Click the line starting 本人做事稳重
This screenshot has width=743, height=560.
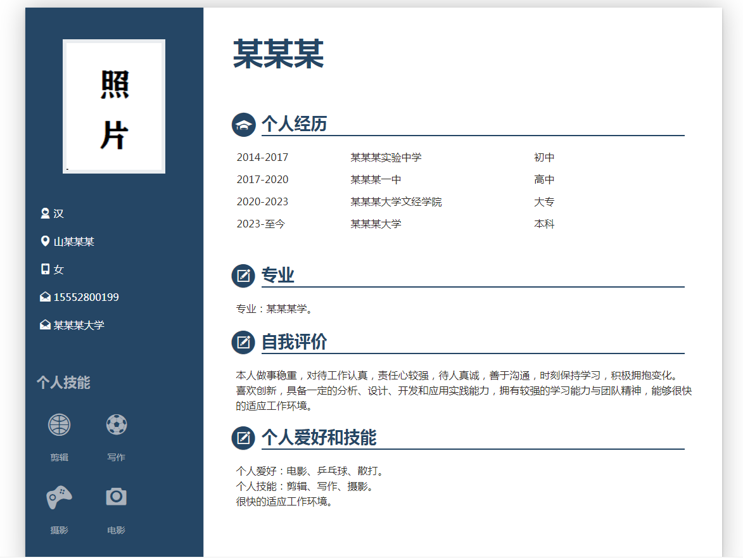tap(459, 376)
